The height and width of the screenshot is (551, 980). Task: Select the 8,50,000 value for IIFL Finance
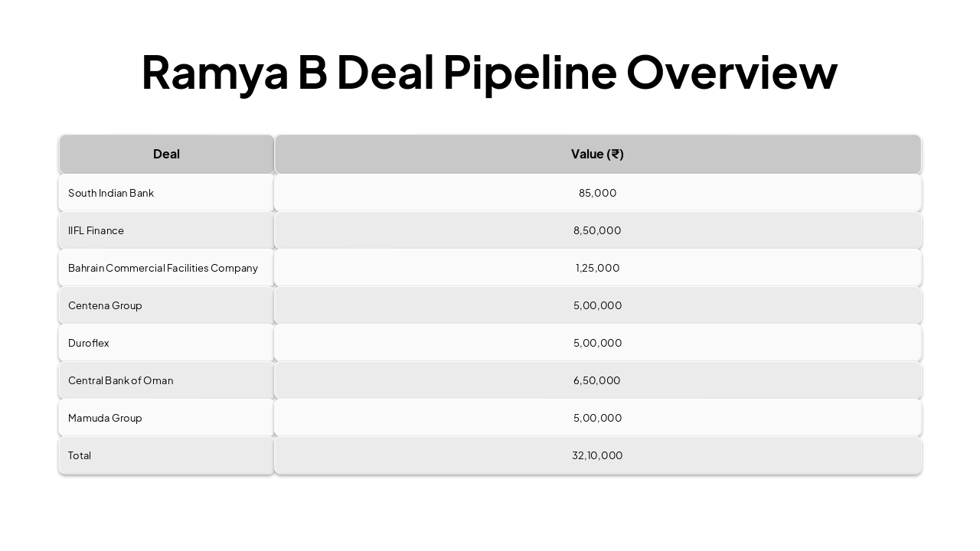597,230
